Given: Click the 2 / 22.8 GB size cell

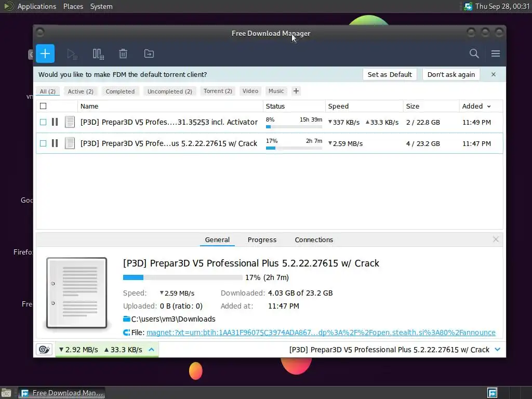Looking at the screenshot, I should pyautogui.click(x=423, y=122).
